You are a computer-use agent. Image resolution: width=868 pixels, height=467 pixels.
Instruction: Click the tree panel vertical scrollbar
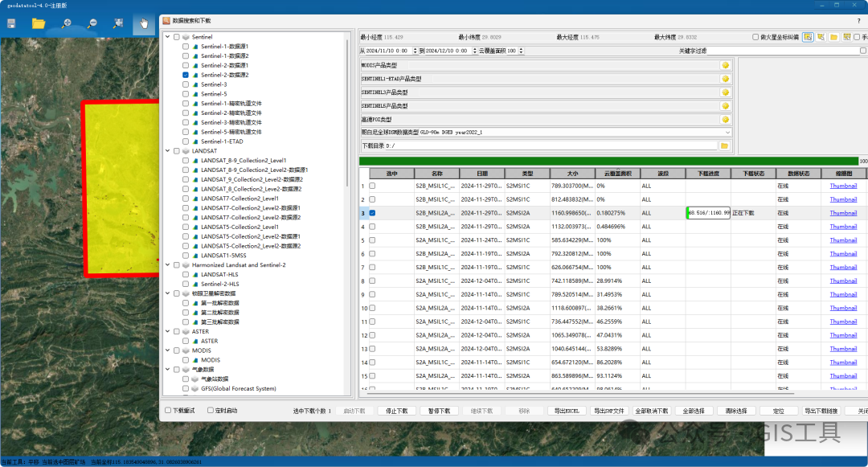point(348,111)
